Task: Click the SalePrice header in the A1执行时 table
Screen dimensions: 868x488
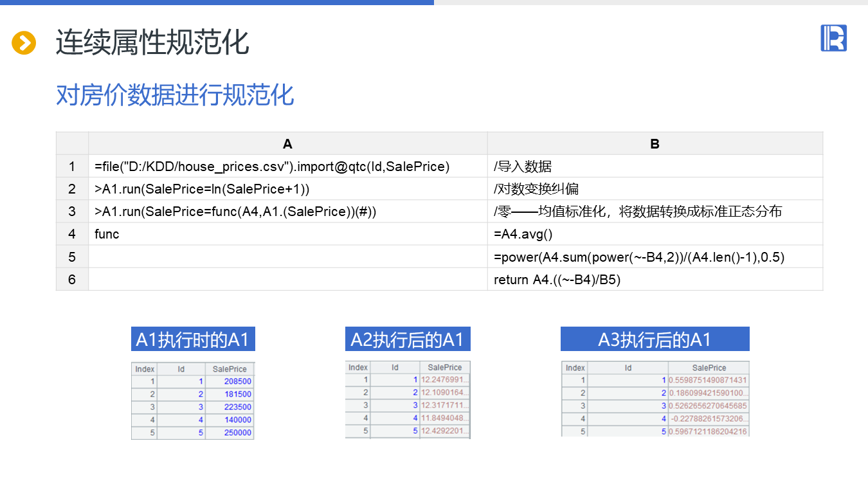Action: tap(230, 369)
